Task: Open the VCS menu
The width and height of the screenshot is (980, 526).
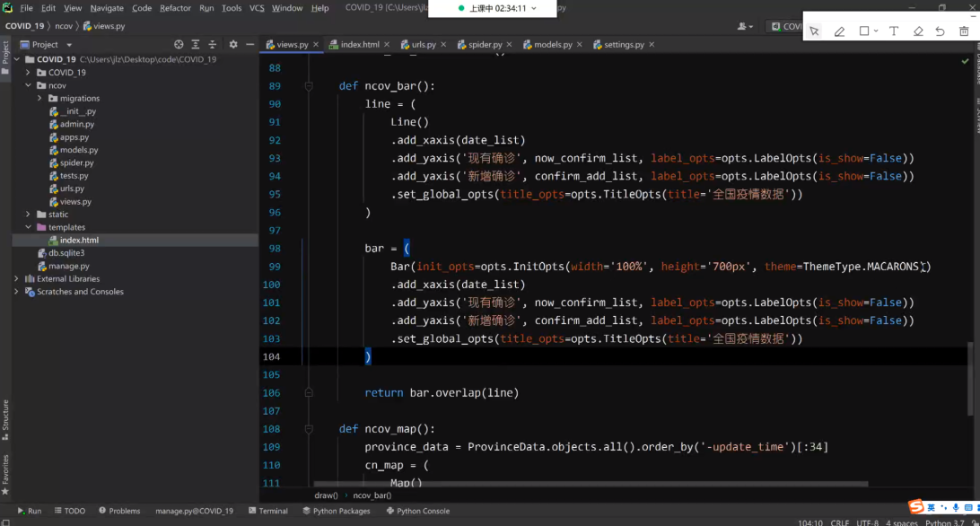Action: 257,8
